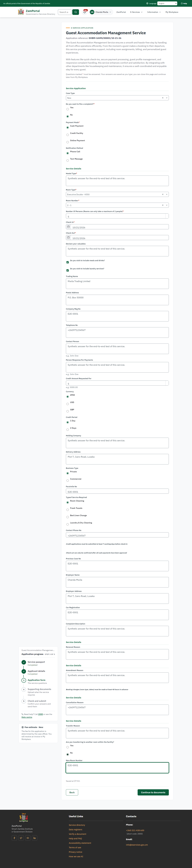The height and width of the screenshot is (868, 192).
Task: Expand the Room Type dropdown
Action: (x=167, y=194)
